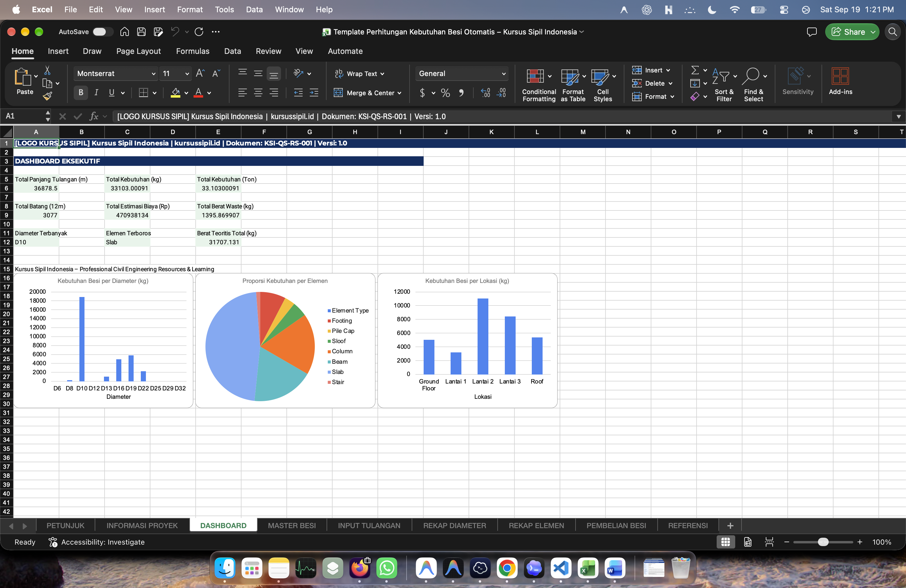Toggle Italic formatting

click(96, 93)
